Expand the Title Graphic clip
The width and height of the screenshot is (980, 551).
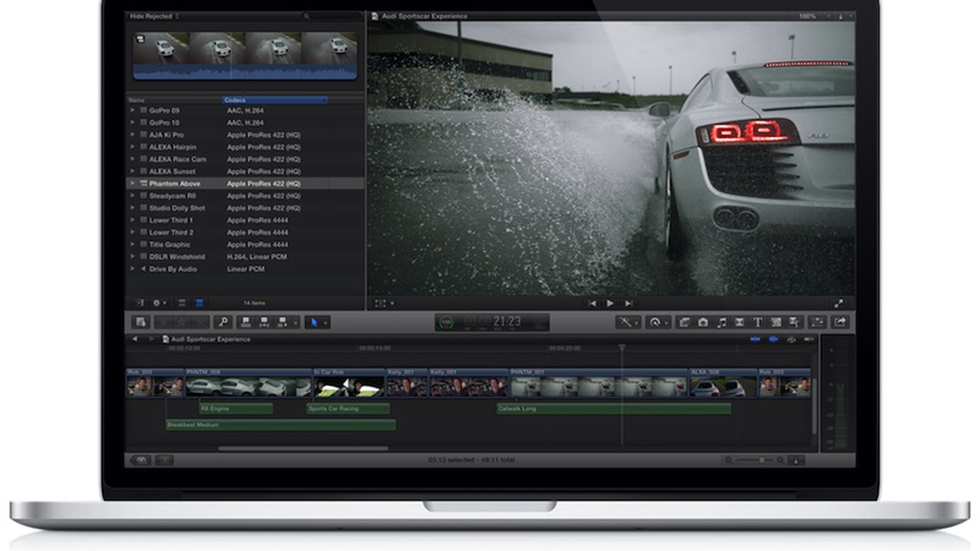point(132,244)
